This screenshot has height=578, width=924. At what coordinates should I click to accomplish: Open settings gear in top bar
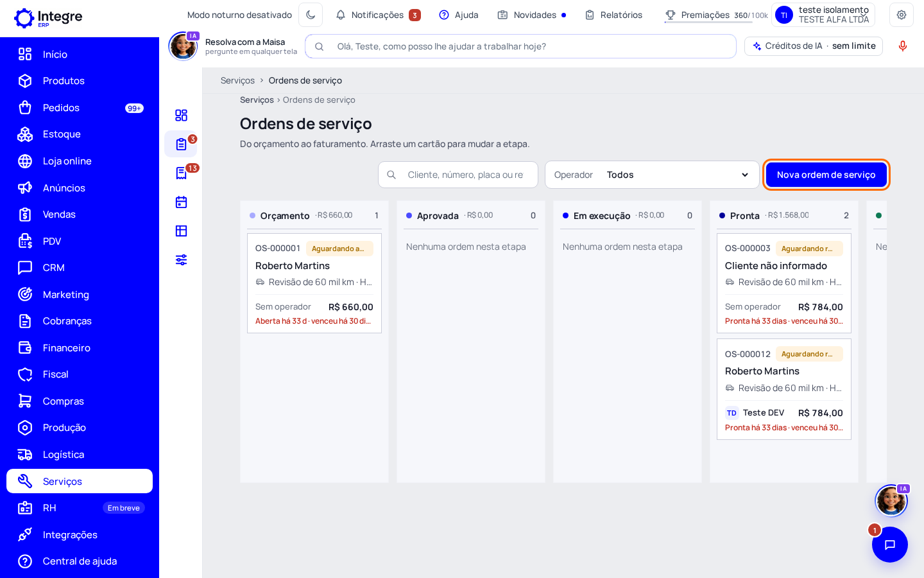coord(902,15)
